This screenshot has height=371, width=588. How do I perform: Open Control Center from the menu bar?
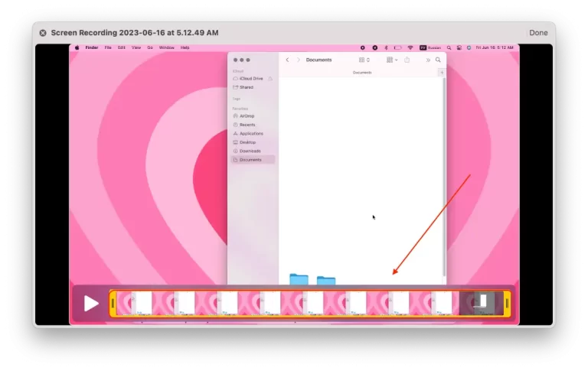(459, 47)
